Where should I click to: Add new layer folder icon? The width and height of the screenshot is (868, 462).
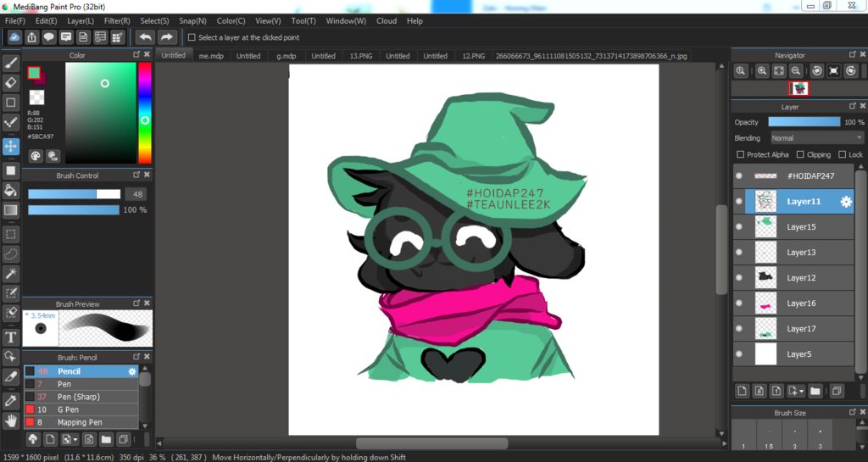pos(815,391)
